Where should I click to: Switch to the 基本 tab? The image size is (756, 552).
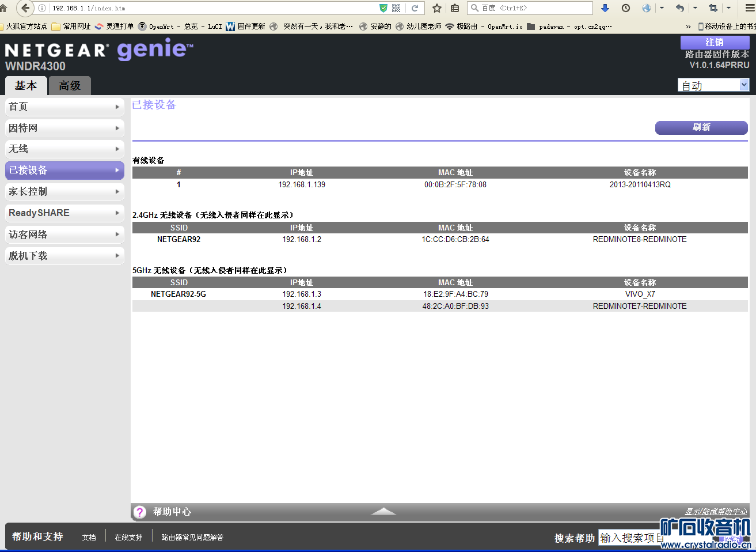tap(26, 86)
